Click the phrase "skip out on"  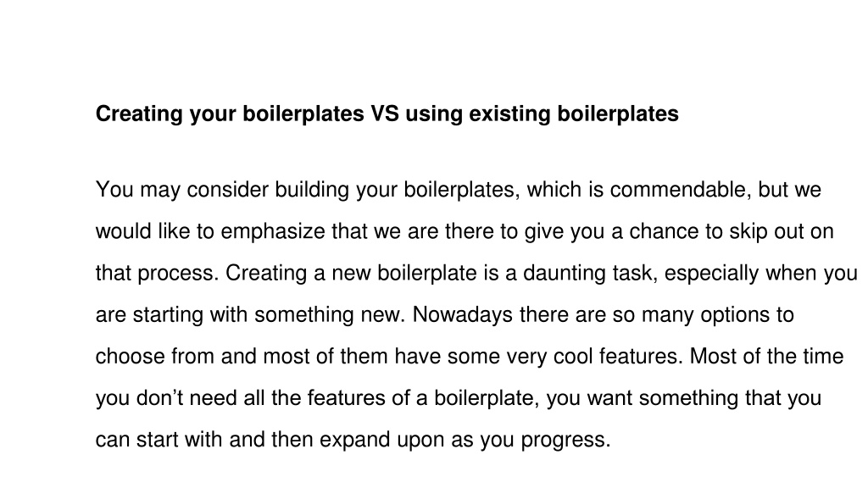coord(781,232)
